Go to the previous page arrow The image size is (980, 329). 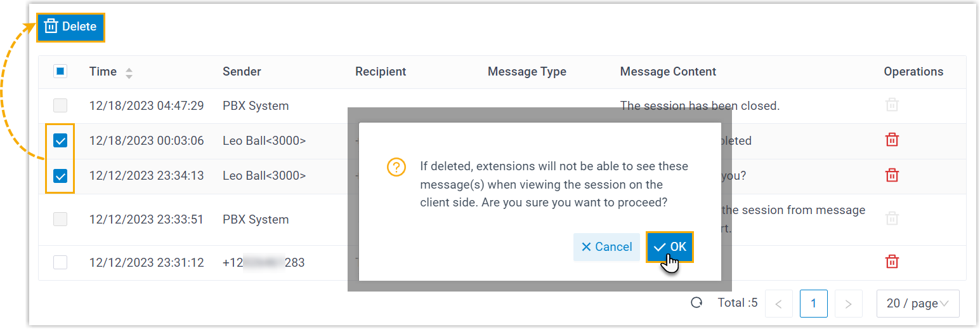(779, 304)
